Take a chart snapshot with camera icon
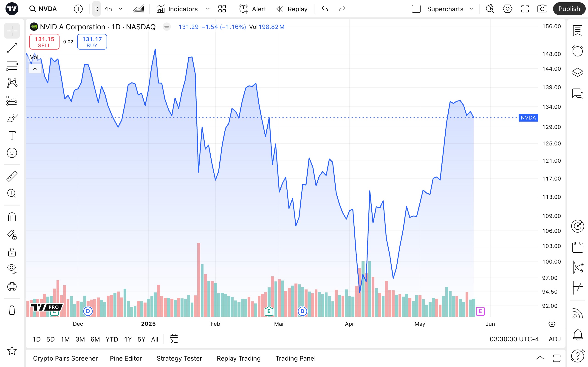 (x=542, y=9)
